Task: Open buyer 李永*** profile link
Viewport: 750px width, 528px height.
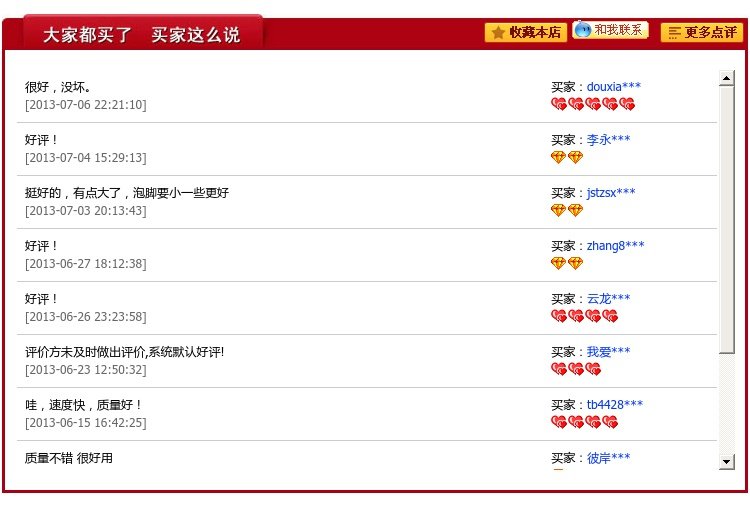Action: (x=608, y=140)
